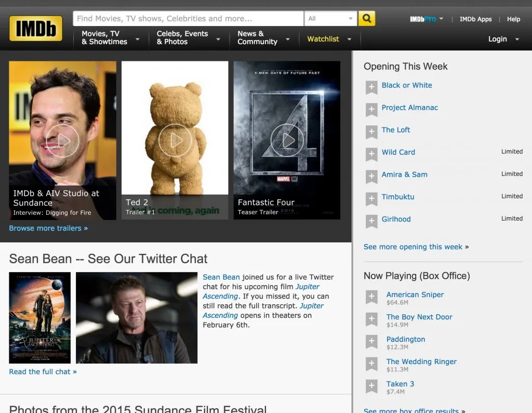
Task: Add Taken 3 to watchlist
Action: point(371,386)
